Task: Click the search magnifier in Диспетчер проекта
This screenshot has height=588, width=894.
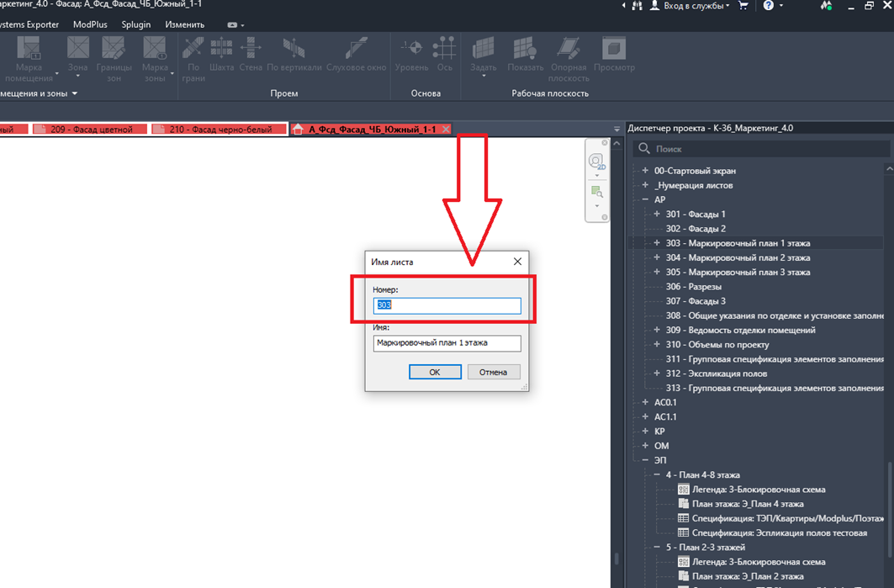Action: click(x=644, y=149)
